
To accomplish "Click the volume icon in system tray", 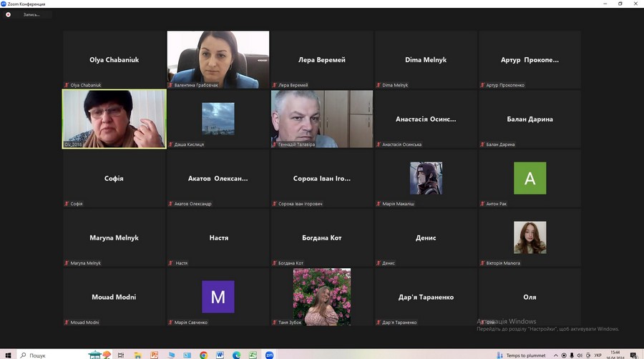I will pyautogui.click(x=580, y=355).
